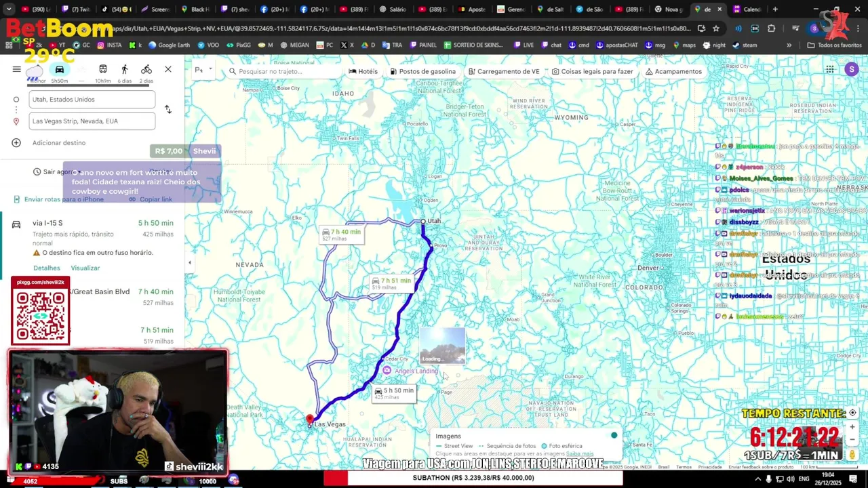Screen dimensions: 868x488
Task: Select the cycling travel mode
Action: pos(146,69)
